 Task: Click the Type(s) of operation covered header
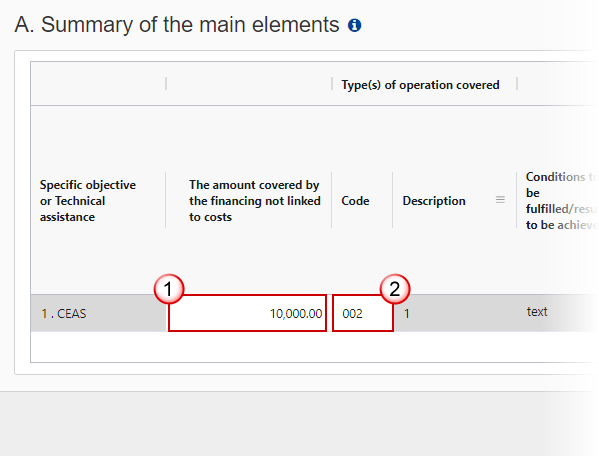[420, 84]
